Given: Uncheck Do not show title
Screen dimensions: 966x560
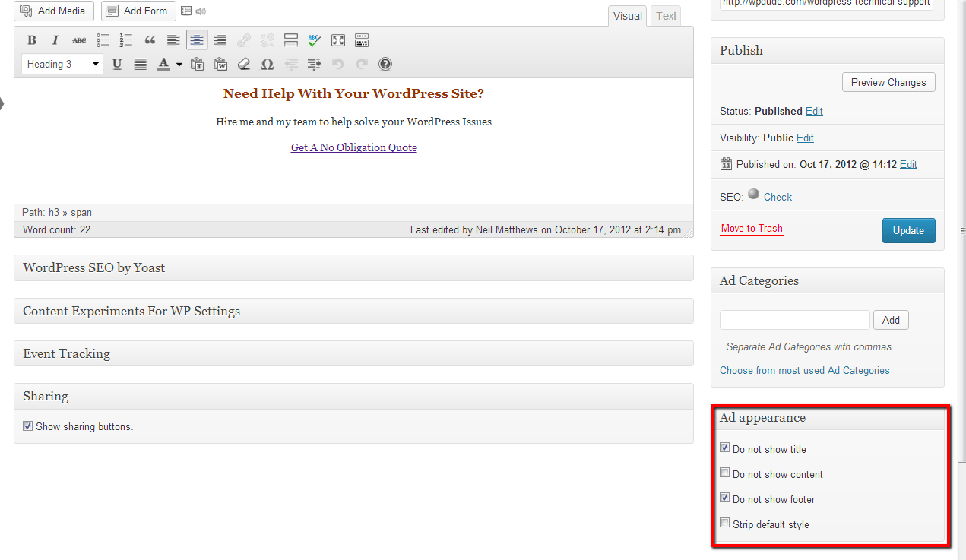Looking at the screenshot, I should tap(725, 448).
